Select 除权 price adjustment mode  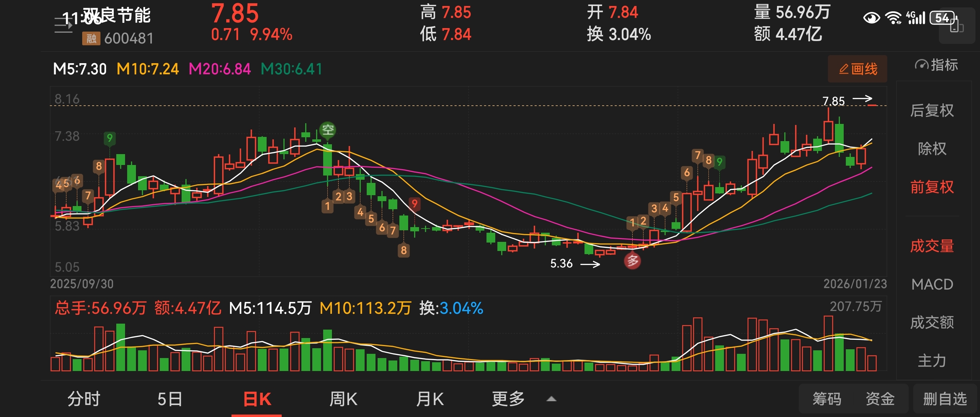click(932, 148)
